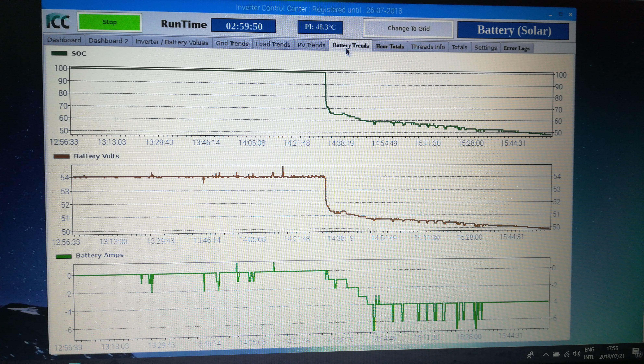The image size is (644, 364).
Task: Click the Battery Volts legend label
Action: (96, 156)
